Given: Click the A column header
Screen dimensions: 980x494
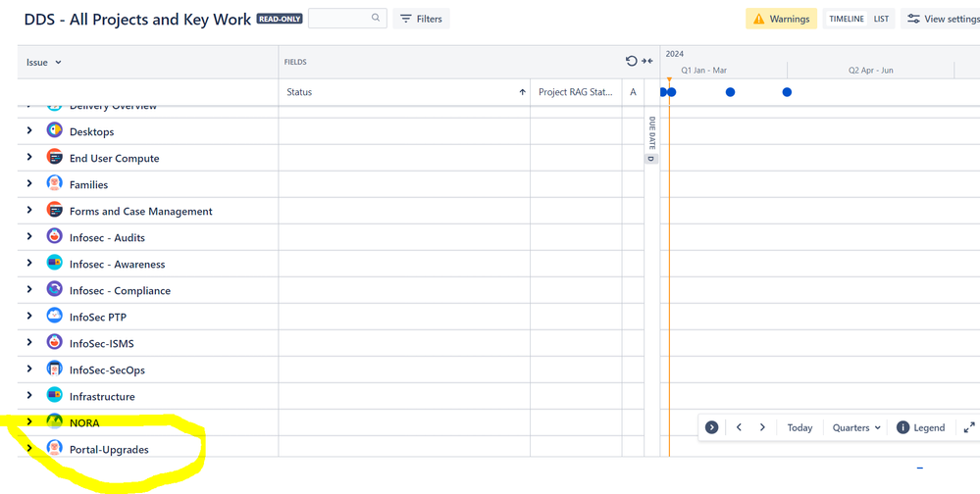Looking at the screenshot, I should pyautogui.click(x=633, y=92).
